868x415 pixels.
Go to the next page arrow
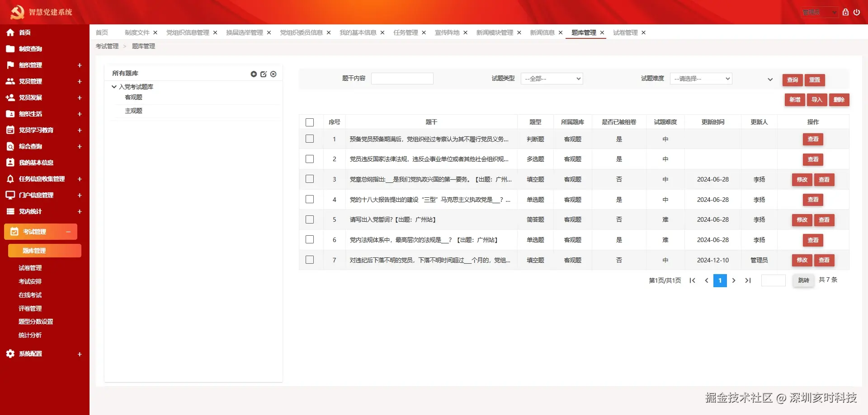point(734,280)
